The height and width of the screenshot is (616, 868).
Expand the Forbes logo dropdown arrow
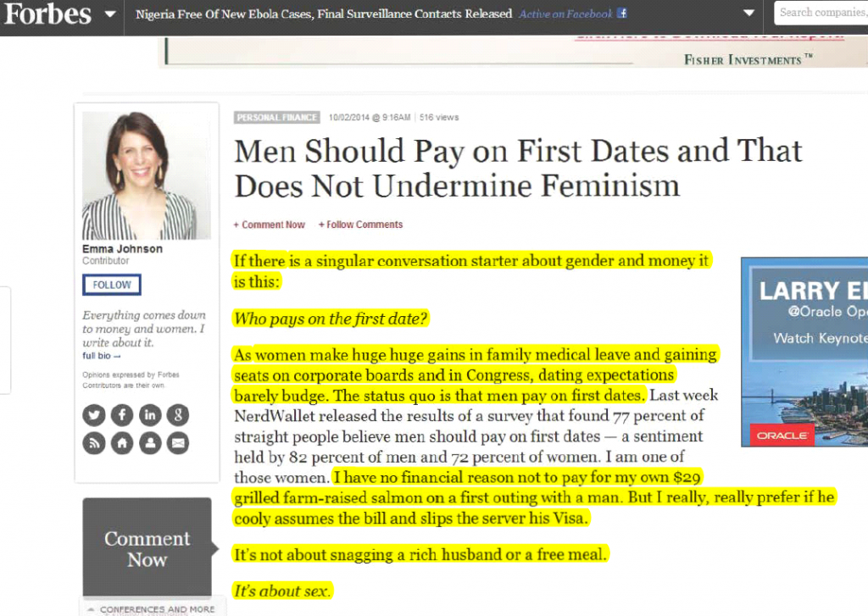point(110,14)
